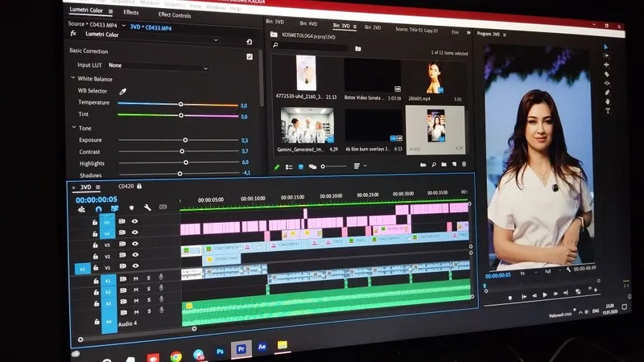Toggle Basic Correction checkbox
The image size is (644, 362).
[x=250, y=56]
